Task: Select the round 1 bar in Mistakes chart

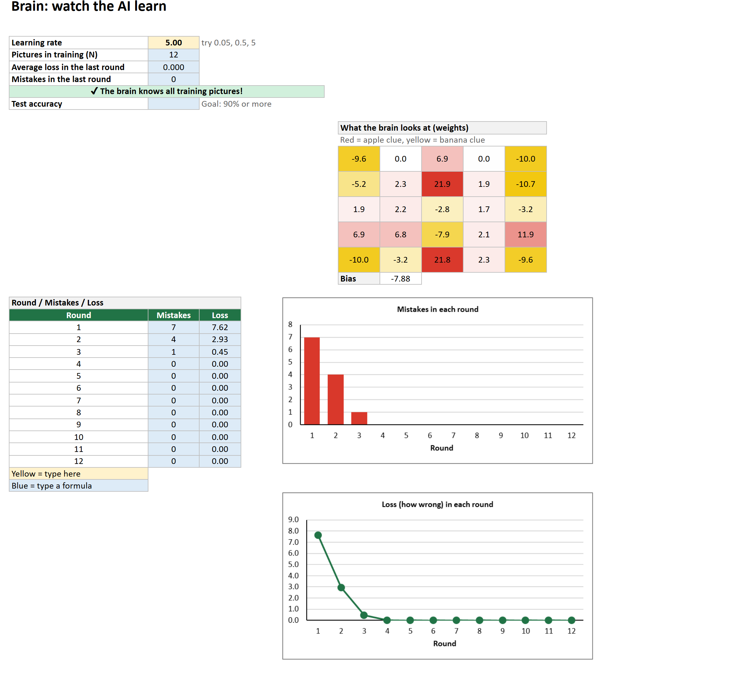Action: point(312,381)
